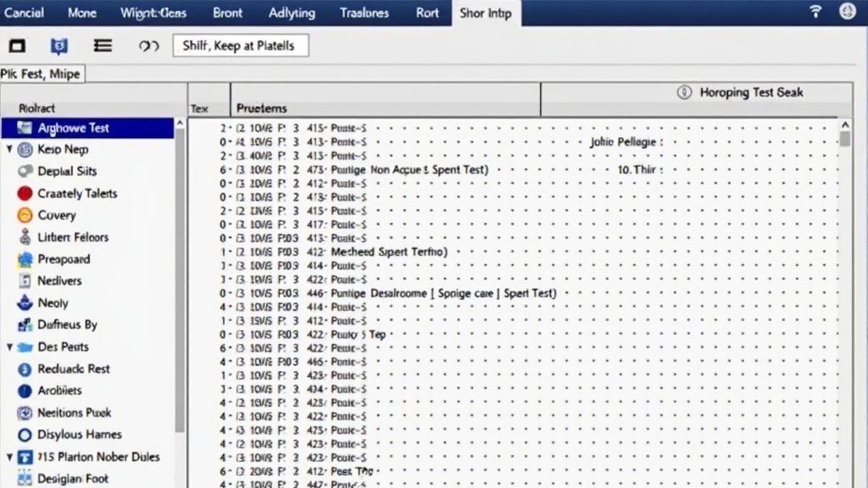Click the round globe icon at top right
The width and height of the screenshot is (868, 488).
coord(847,12)
